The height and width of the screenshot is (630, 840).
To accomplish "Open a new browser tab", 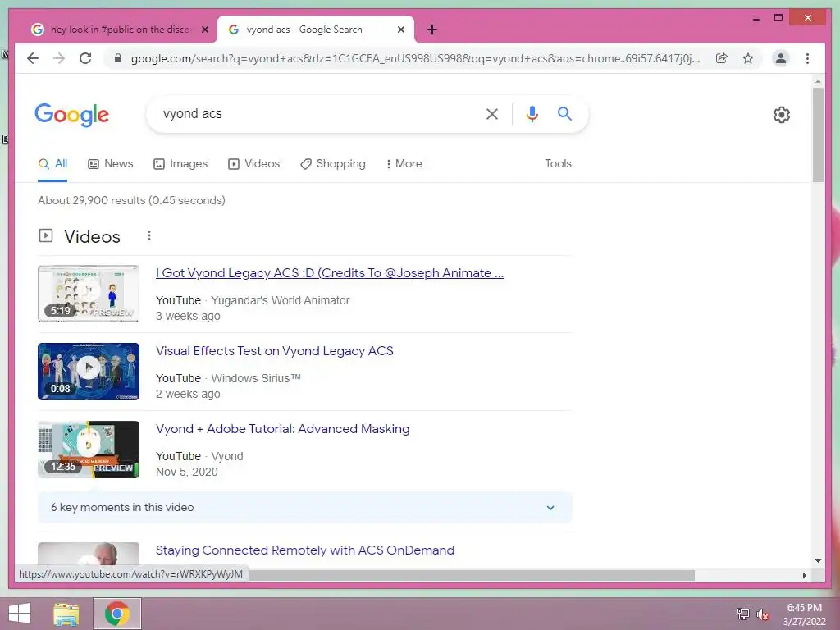I will coord(432,30).
